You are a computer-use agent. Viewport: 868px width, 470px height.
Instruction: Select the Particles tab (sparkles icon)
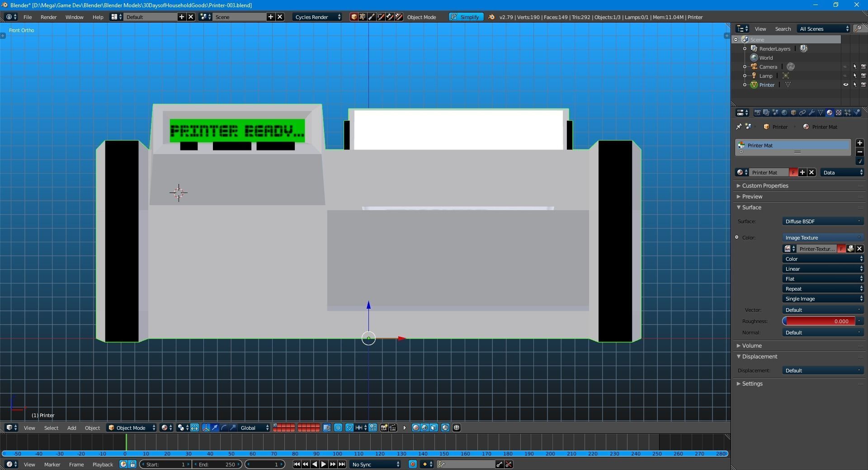click(848, 113)
